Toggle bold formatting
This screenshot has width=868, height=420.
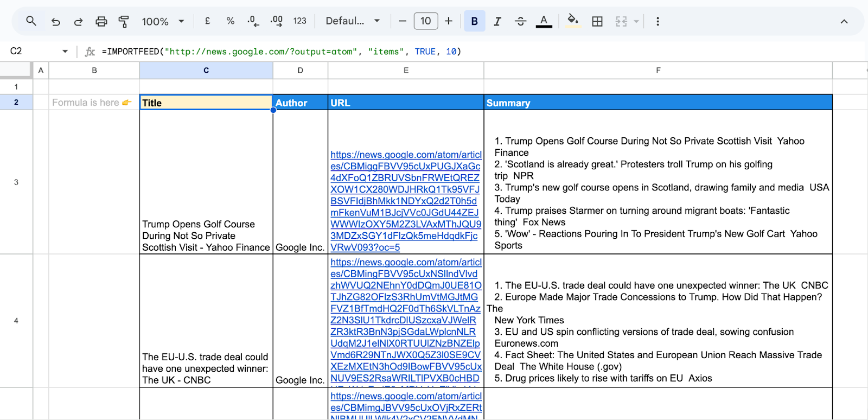[475, 21]
